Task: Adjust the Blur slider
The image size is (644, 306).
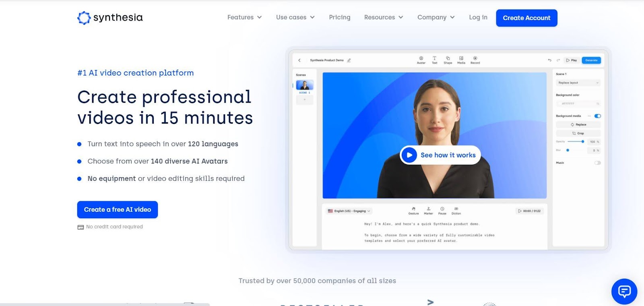Action: (576, 150)
